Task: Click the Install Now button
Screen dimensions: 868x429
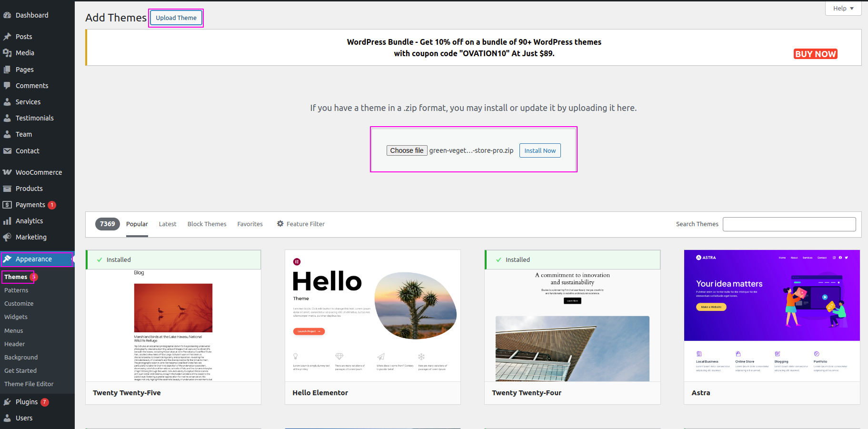Action: 540,150
